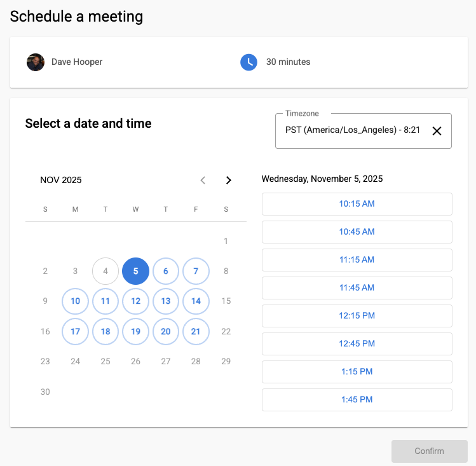The height and width of the screenshot is (466, 476).
Task: Click the selected date November 5
Action: point(135,271)
